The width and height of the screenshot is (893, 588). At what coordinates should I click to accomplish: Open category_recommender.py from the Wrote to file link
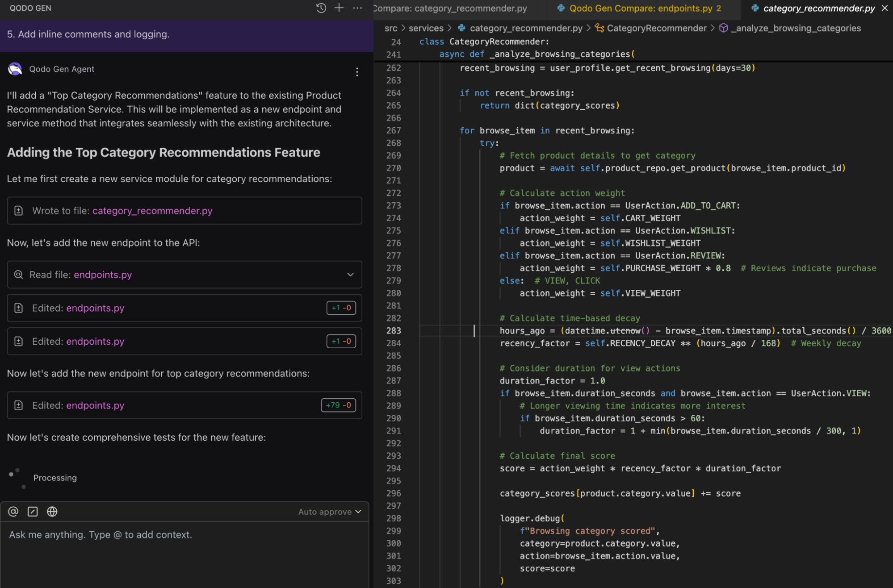(152, 210)
